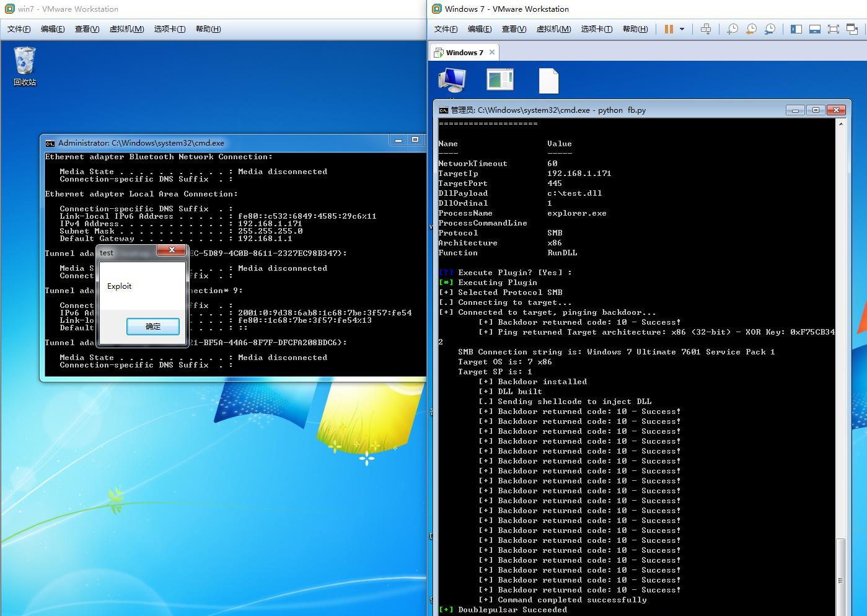Click 'Target OS is: 7 x86' line
867x616 pixels.
pos(505,362)
